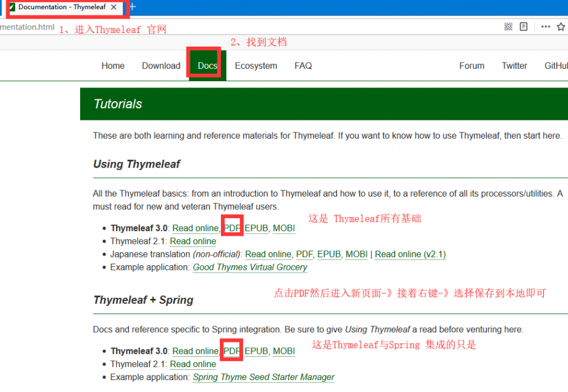Open the Ecosystem page
568x392 pixels.
(256, 65)
